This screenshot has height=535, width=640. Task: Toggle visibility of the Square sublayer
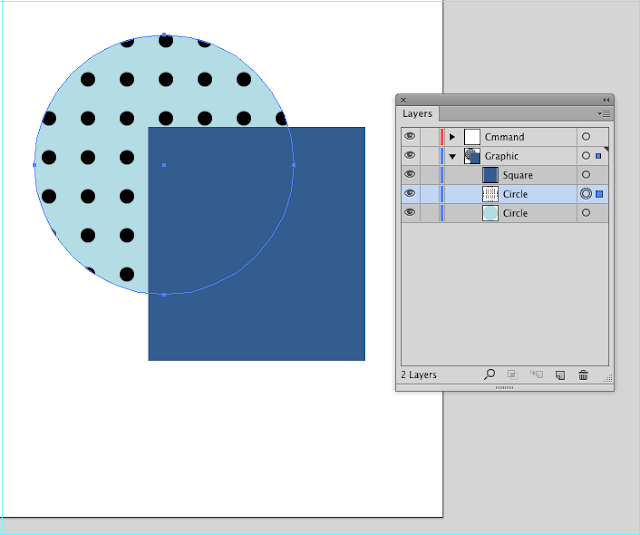coord(410,175)
